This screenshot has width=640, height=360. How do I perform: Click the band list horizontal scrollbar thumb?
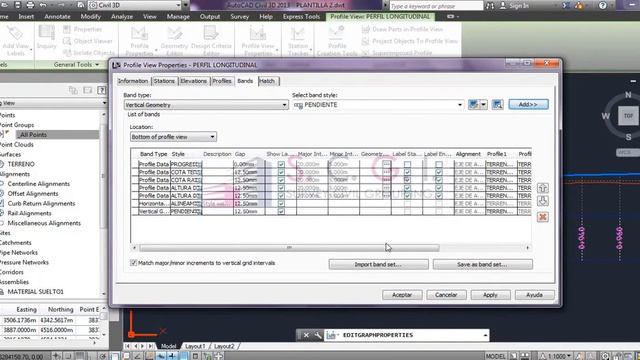(x=289, y=248)
